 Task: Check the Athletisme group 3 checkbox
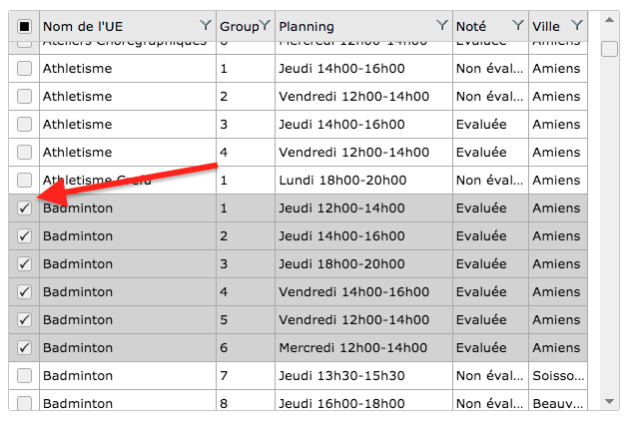click(x=24, y=124)
